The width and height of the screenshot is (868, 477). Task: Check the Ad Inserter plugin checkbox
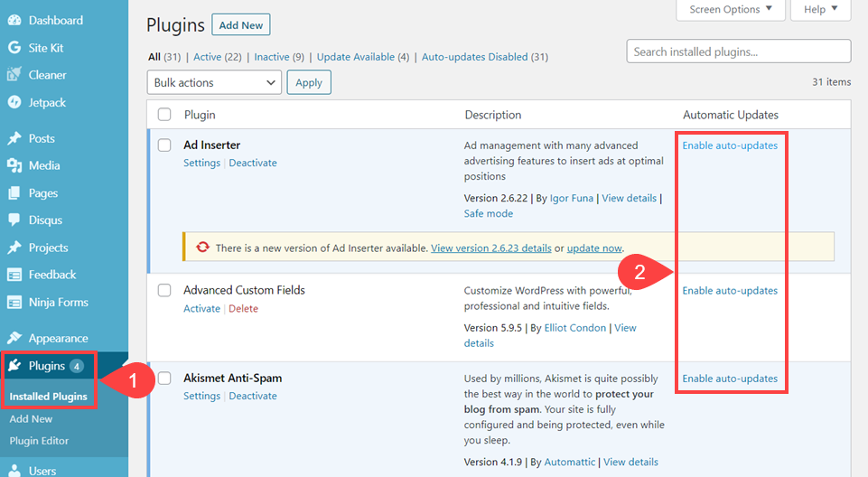(164, 145)
